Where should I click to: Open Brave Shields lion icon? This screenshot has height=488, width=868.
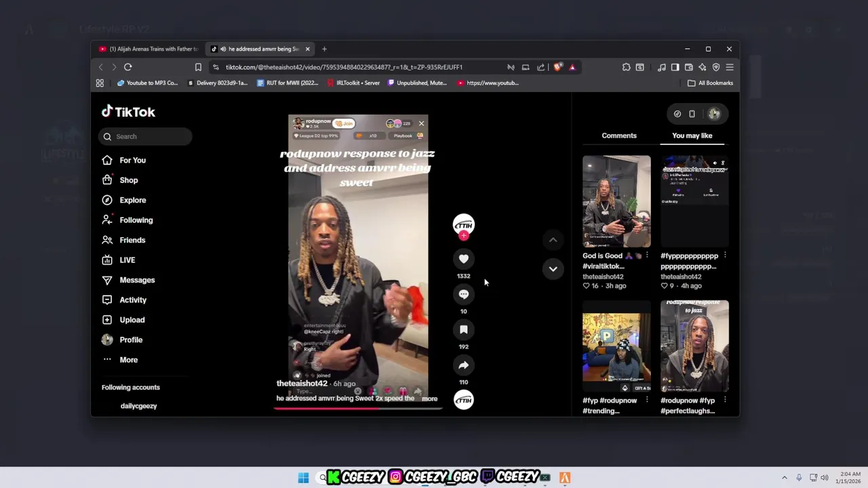[x=557, y=67]
